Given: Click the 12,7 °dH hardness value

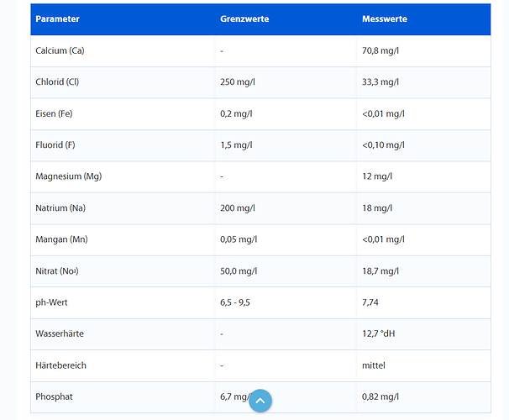Looking at the screenshot, I should click(379, 333).
